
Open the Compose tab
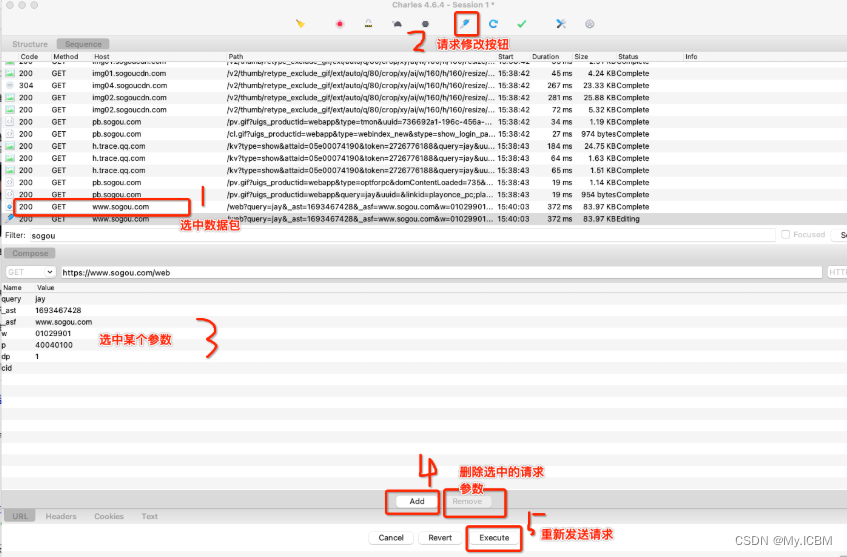[30, 253]
